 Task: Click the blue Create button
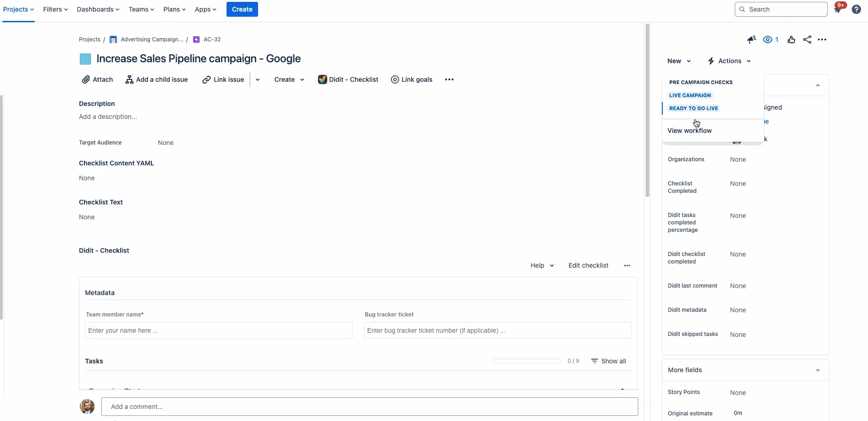pyautogui.click(x=242, y=9)
